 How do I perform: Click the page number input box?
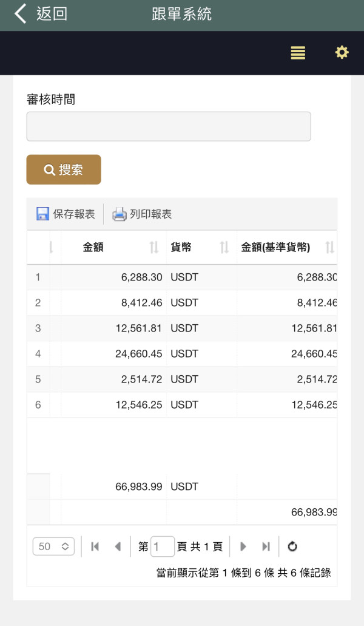[163, 546]
